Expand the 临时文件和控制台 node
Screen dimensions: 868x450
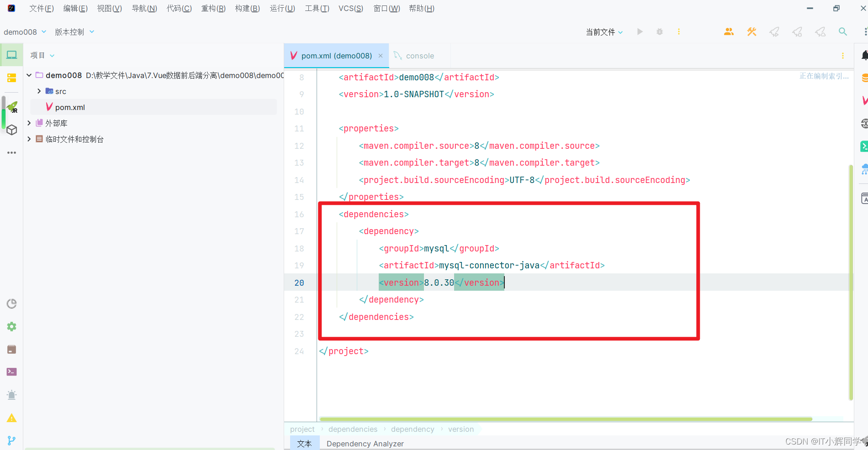[x=29, y=139]
